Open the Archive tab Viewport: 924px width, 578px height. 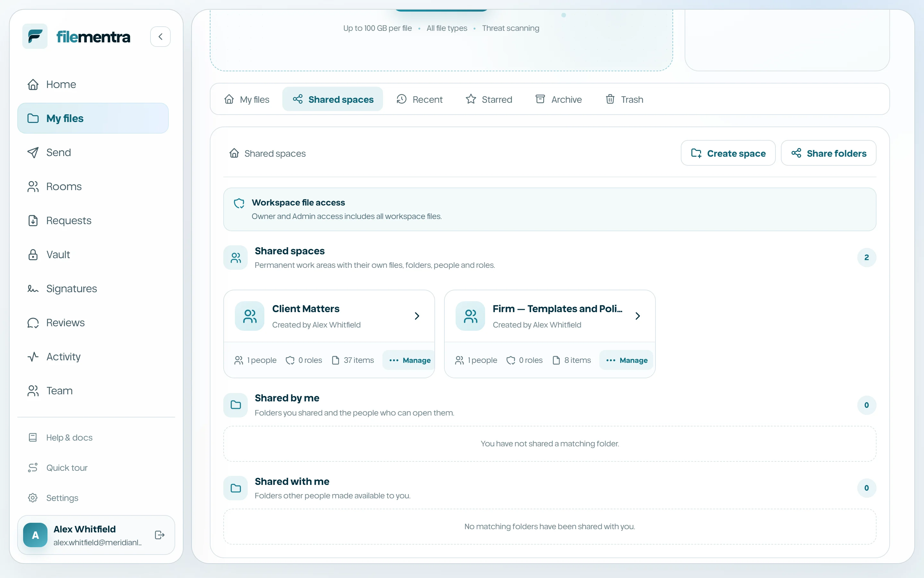click(559, 100)
